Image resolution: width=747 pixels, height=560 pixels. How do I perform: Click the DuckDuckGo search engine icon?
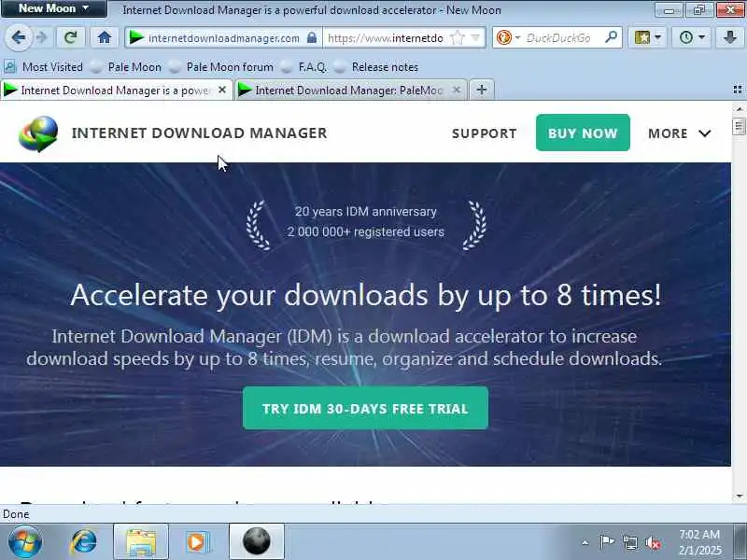click(504, 37)
